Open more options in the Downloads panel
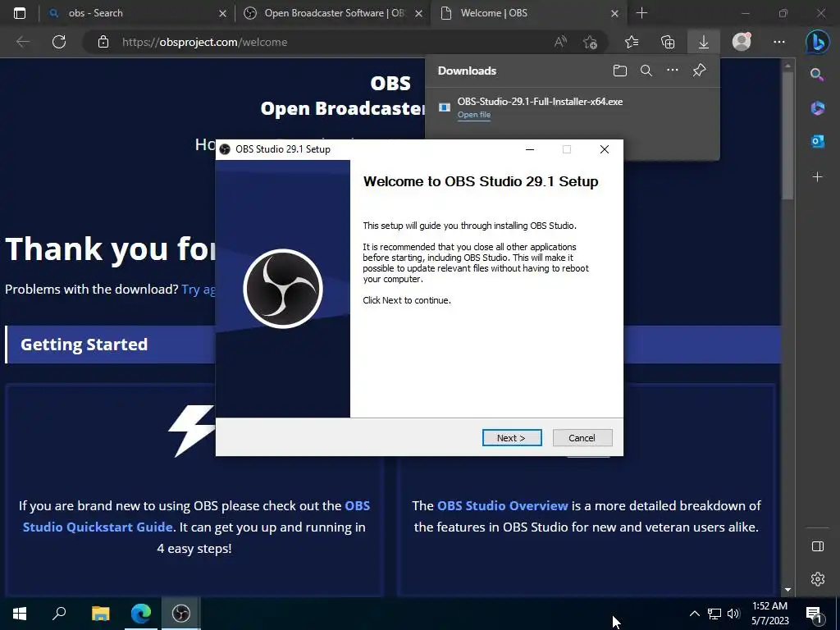Image resolution: width=840 pixels, height=630 pixels. pos(673,71)
